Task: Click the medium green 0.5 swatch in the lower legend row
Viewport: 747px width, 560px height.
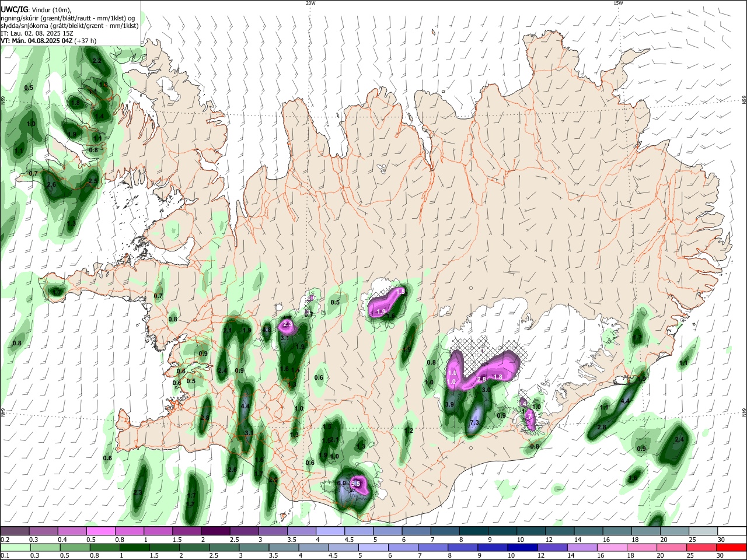Action: pos(75,547)
